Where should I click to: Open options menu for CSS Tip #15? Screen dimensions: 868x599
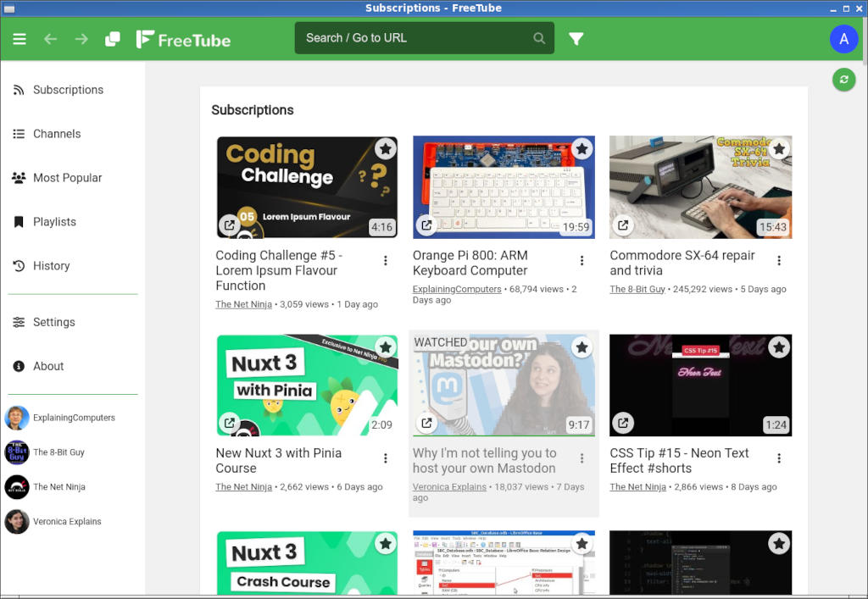click(779, 458)
